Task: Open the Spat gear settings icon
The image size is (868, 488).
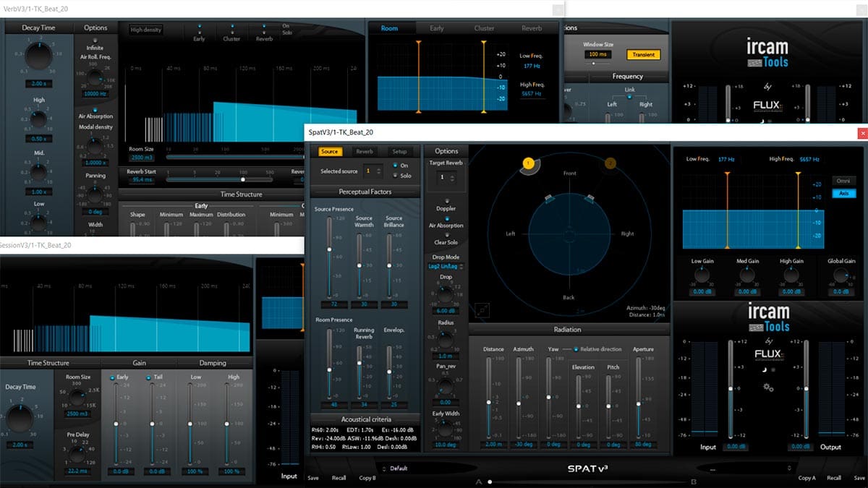Action: (768, 387)
